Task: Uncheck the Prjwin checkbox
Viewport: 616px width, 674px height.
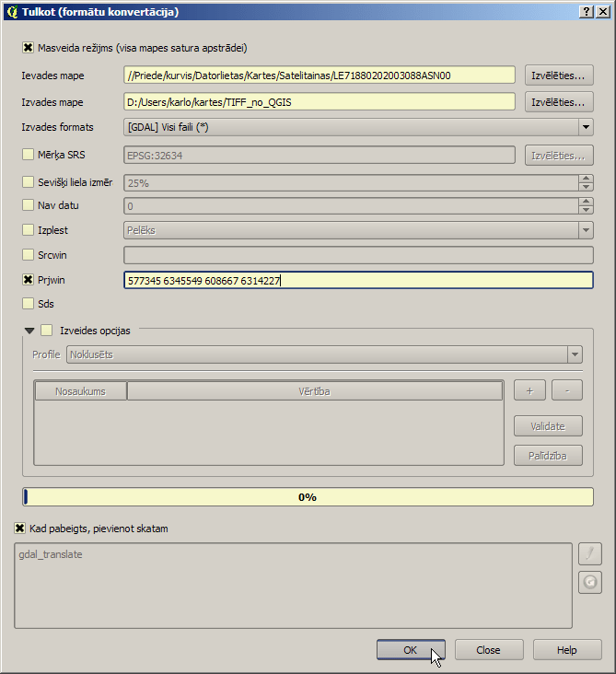Action: click(x=28, y=280)
